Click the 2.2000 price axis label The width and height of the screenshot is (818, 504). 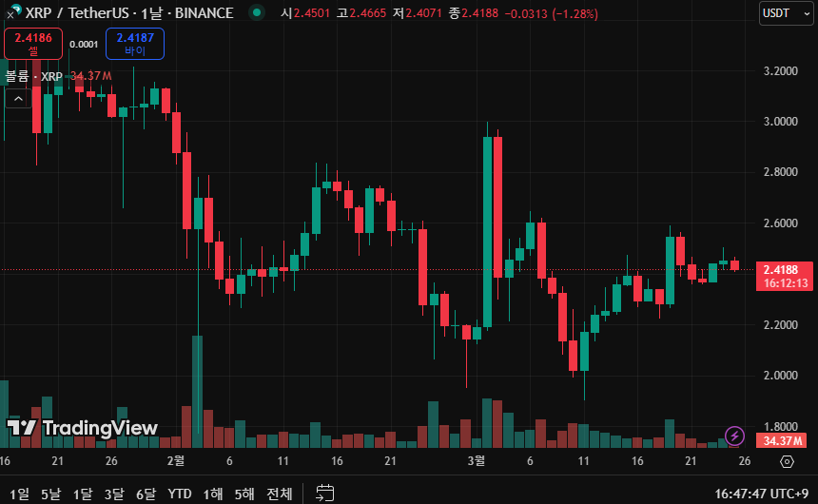[x=781, y=325]
